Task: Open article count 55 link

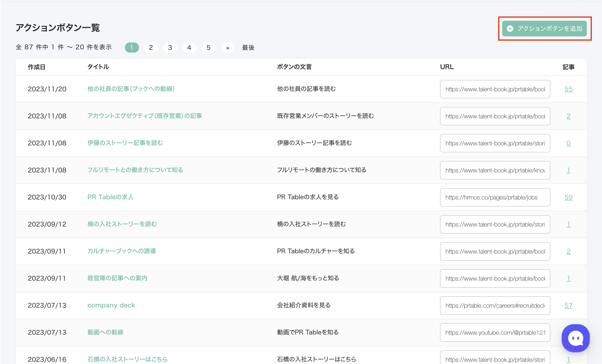Action: (568, 89)
